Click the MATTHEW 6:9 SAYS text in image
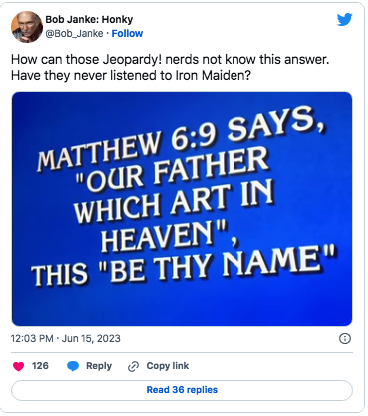This screenshot has height=416, width=368. pos(180,139)
